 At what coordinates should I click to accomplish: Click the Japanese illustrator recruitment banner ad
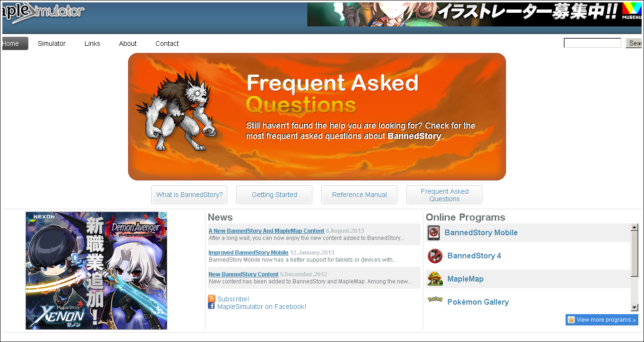[x=474, y=14]
